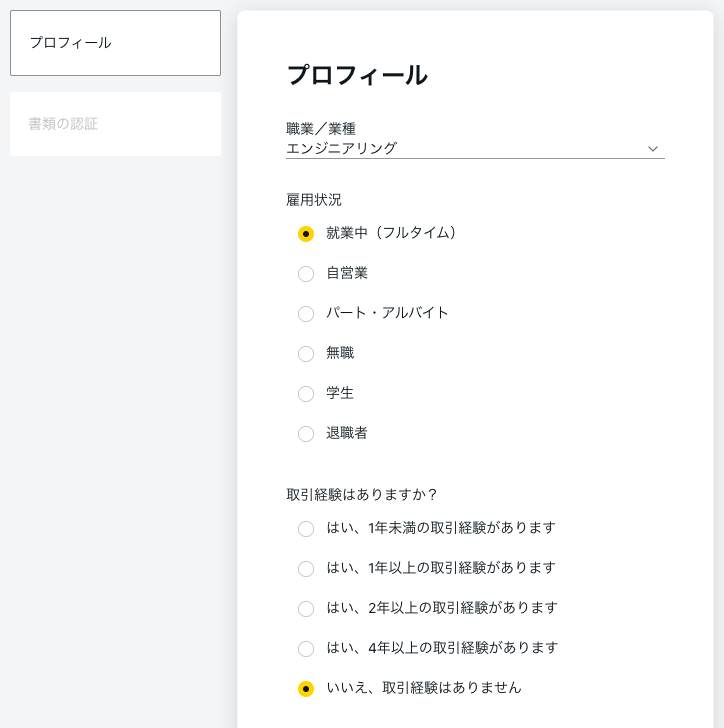Image resolution: width=724 pixels, height=728 pixels.
Task: Select the 就業中(フルタイム) radio button
Action: coord(306,234)
